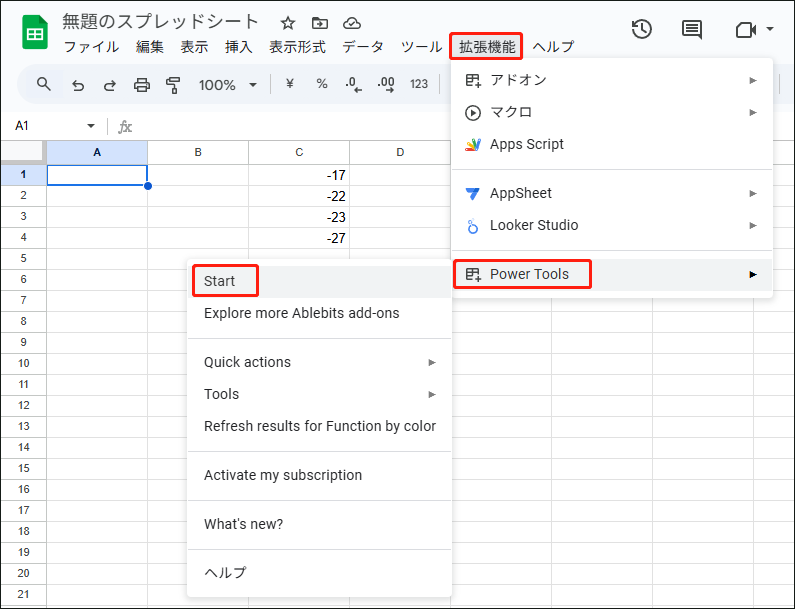This screenshot has height=609, width=795.
Task: Click the Power Tools submenu arrow
Action: coord(753,274)
